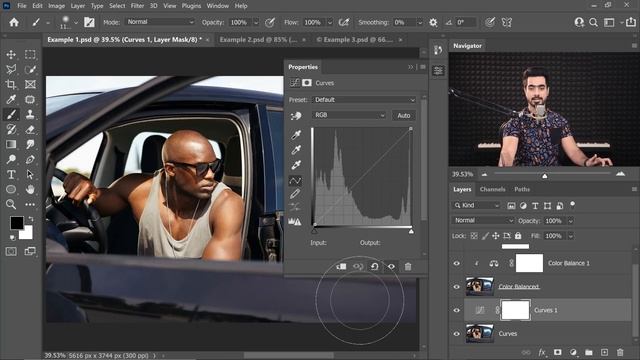This screenshot has height=360, width=640.
Task: Select the Hand tool
Action: tap(30, 189)
